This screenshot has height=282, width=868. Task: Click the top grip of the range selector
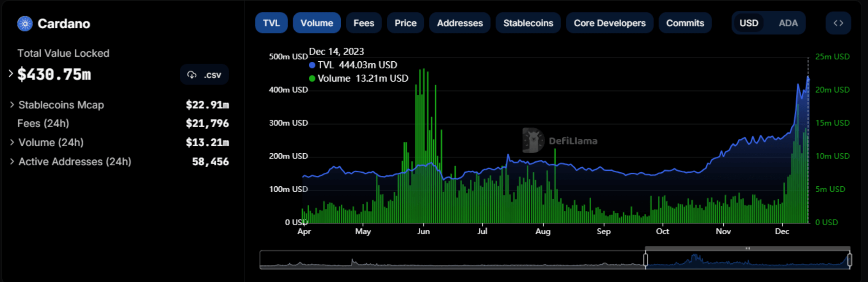[747, 248]
